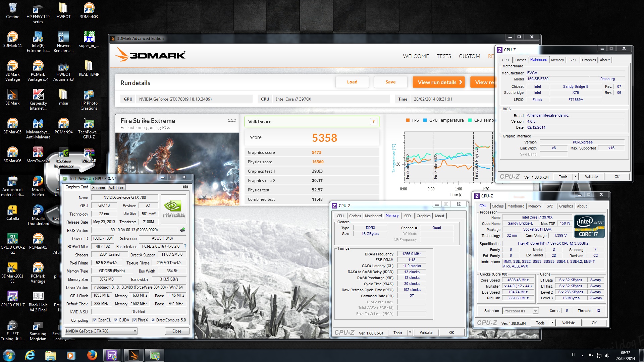
Task: Toggle the DirectCompute 5.0 checkbox
Action: click(x=153, y=320)
